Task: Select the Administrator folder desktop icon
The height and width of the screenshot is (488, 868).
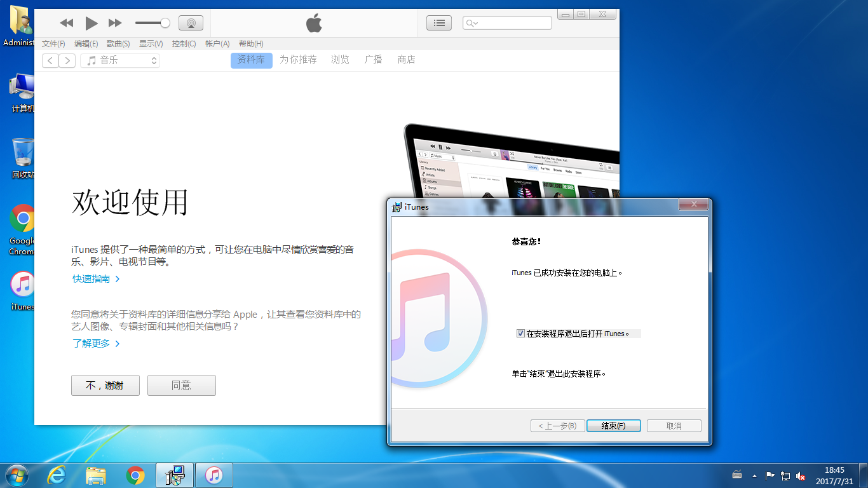Action: pos(19,26)
